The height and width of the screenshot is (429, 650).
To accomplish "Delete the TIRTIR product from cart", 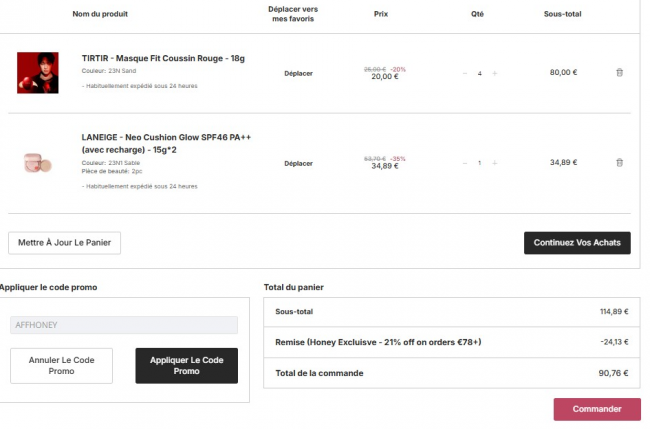I will 619,72.
